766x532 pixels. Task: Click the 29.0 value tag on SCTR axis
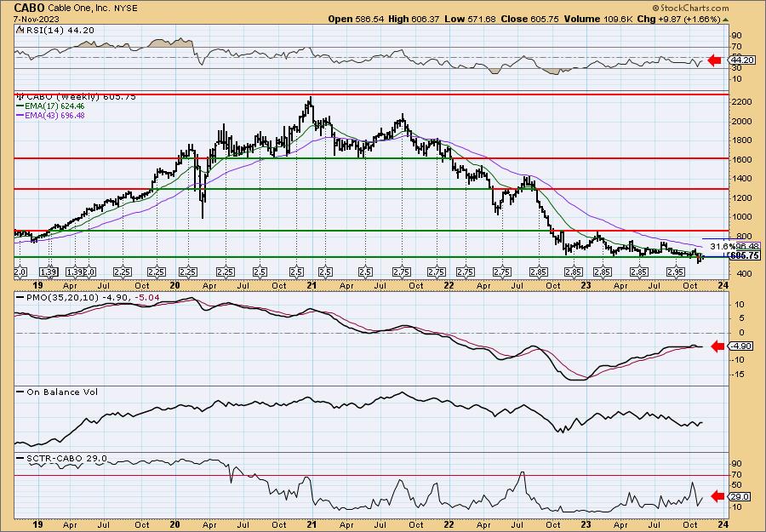(x=739, y=497)
